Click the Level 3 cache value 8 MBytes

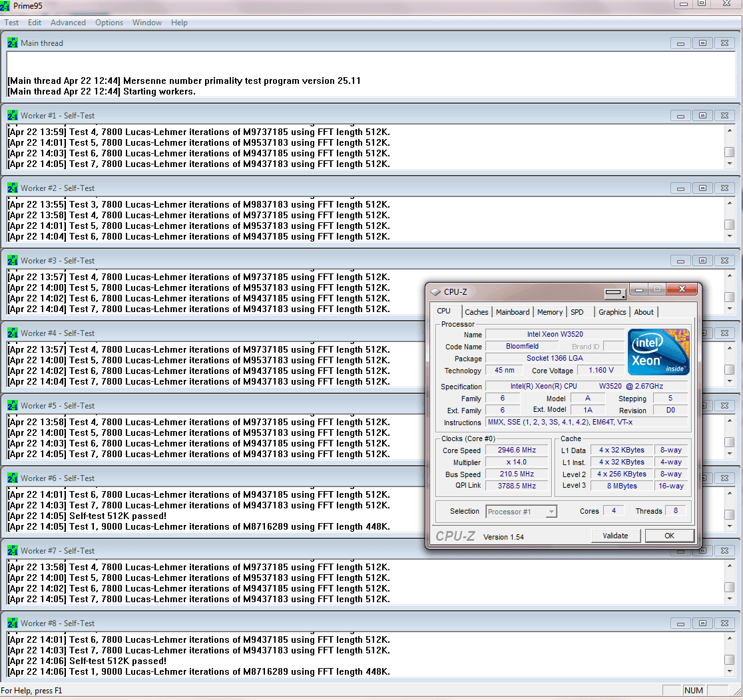point(622,486)
